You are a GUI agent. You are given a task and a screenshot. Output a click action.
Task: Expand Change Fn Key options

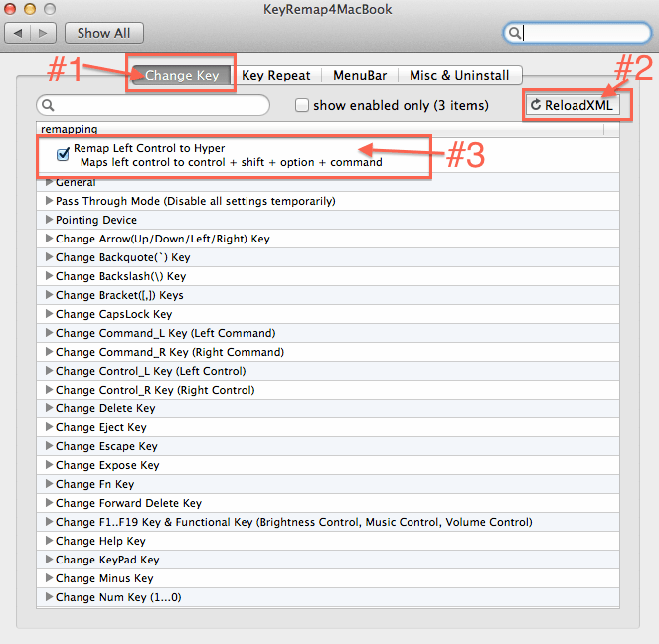point(48,484)
